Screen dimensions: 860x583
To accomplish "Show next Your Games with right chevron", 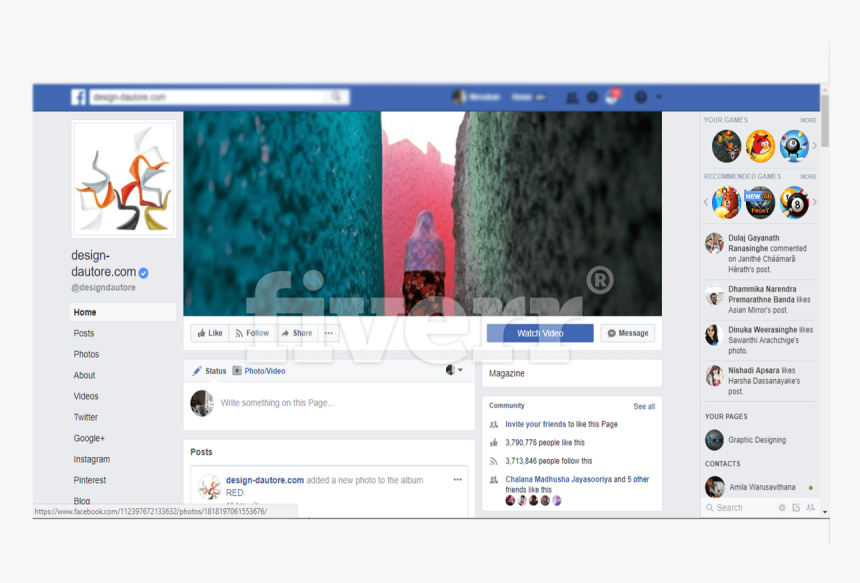I will [x=814, y=146].
